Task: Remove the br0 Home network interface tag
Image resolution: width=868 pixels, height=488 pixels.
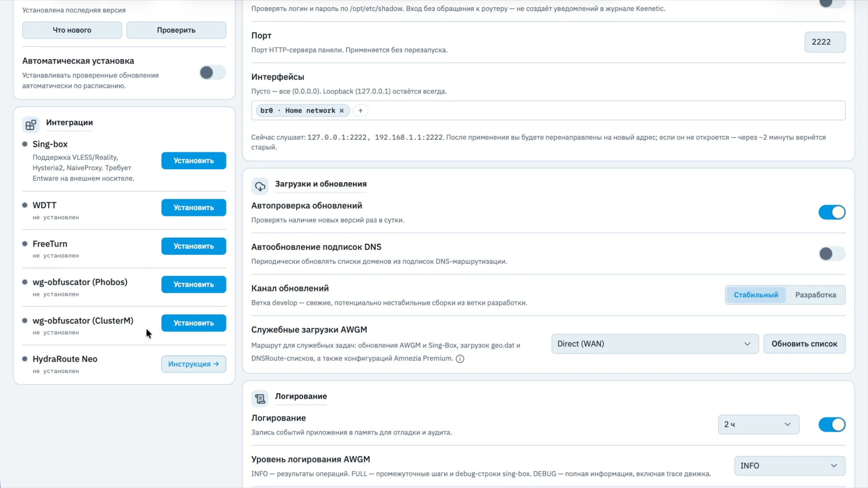Action: [342, 110]
